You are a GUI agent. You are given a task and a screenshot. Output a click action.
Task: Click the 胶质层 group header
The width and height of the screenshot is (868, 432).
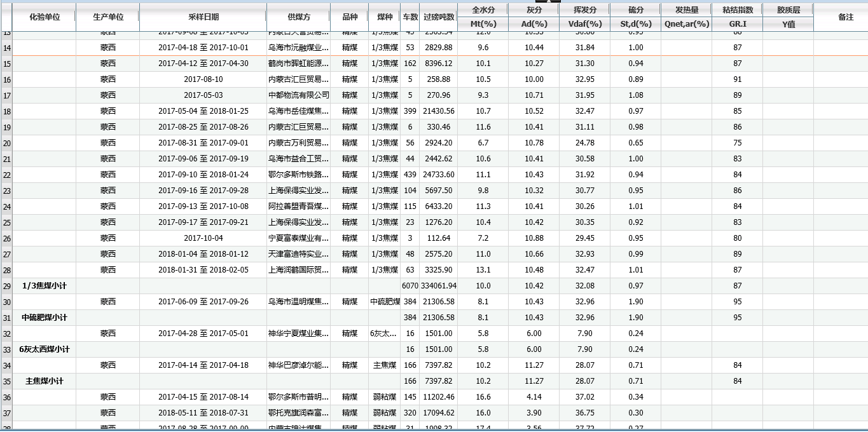point(788,10)
